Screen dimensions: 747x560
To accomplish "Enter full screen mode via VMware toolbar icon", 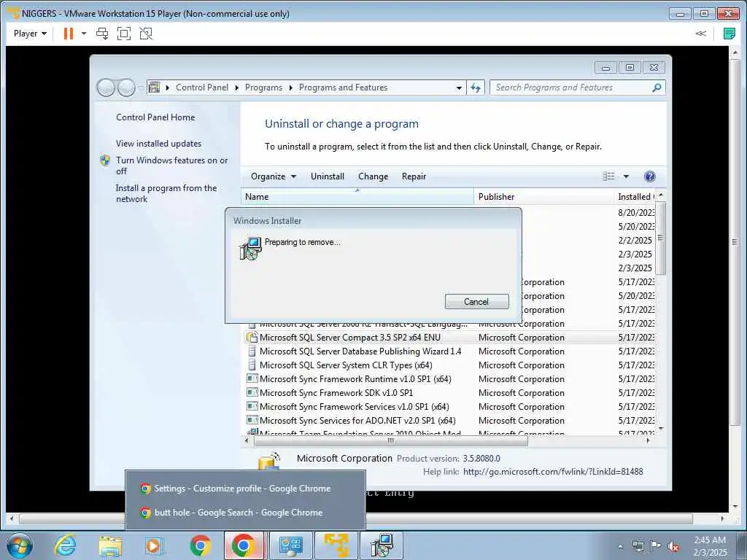I will pyautogui.click(x=124, y=34).
